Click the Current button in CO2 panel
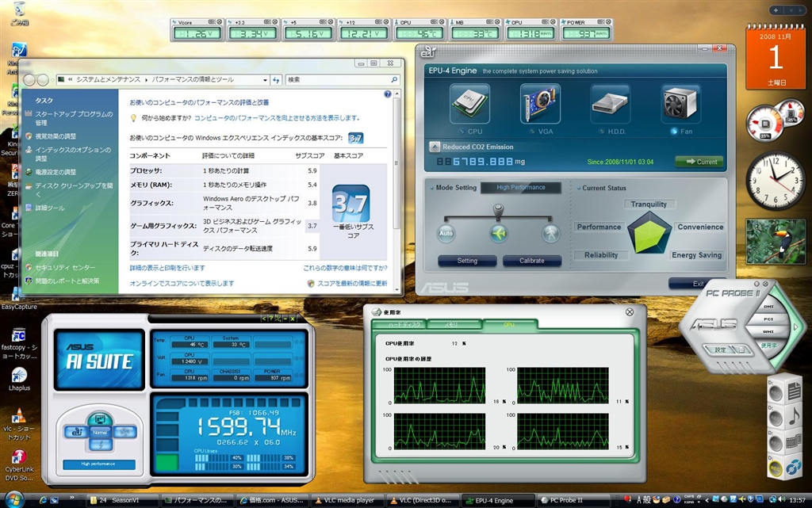The image size is (812, 508). (701, 162)
